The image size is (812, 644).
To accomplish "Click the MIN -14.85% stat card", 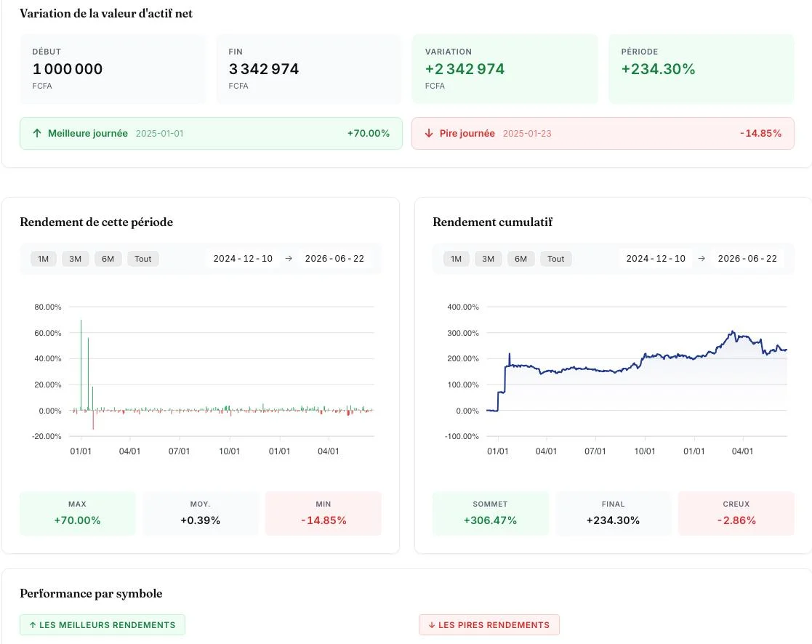I will tap(323, 513).
